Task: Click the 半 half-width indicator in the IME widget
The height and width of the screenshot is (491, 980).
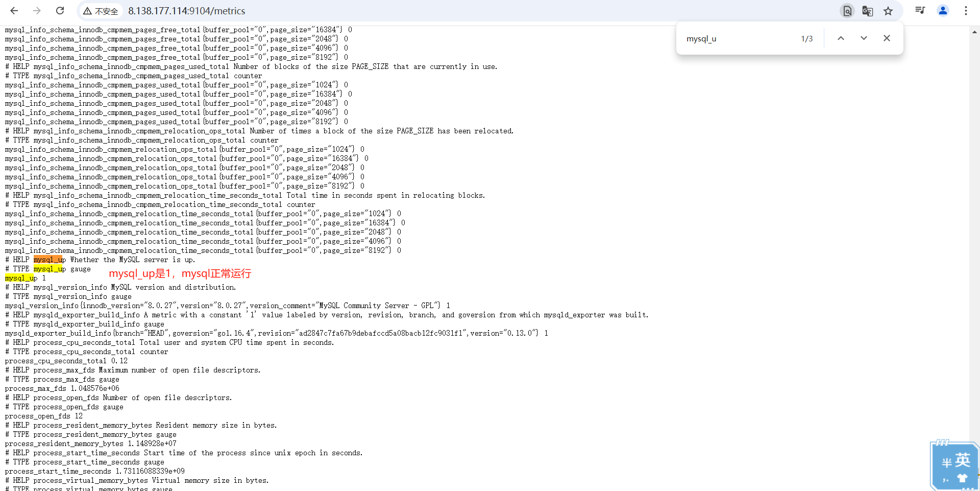Action: coord(947,463)
